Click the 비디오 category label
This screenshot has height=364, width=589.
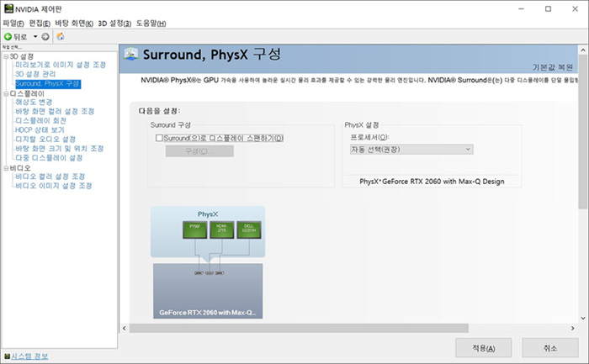[x=20, y=168]
